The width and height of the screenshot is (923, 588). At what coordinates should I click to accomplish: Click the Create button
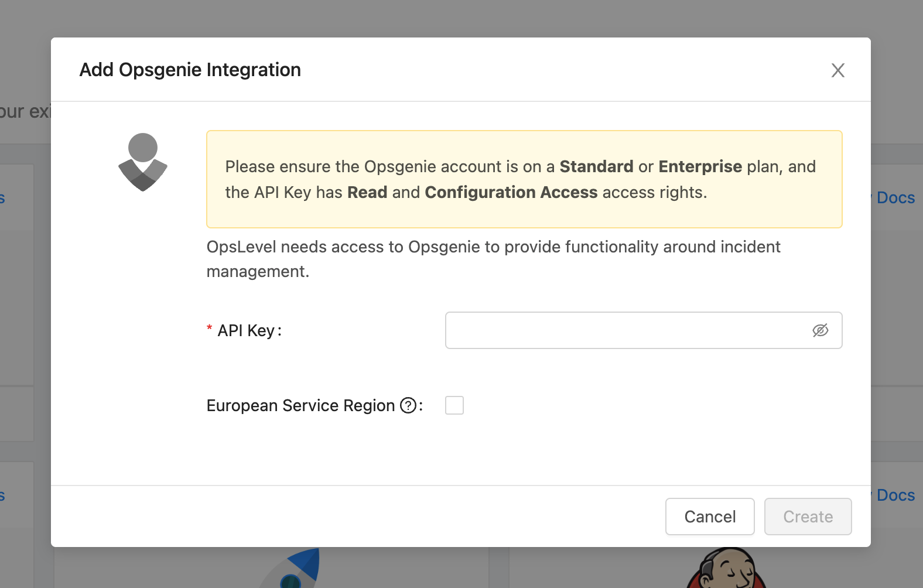click(808, 517)
